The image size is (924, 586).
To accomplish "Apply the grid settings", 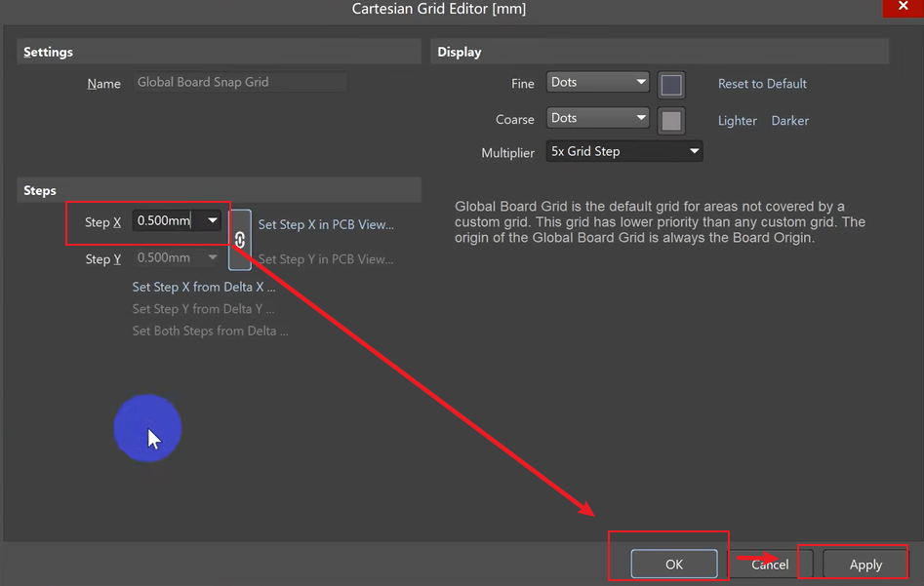I will pos(865,565).
